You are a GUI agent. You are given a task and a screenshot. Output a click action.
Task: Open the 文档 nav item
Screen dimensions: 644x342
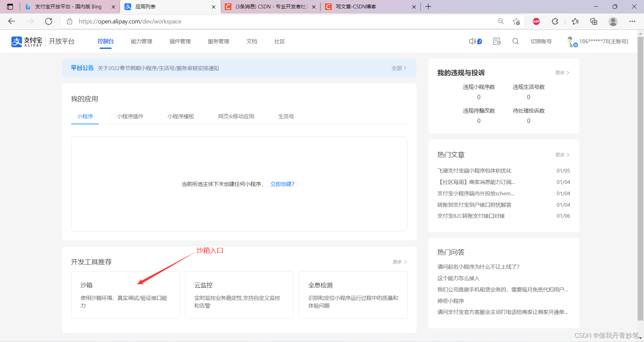[x=252, y=41]
